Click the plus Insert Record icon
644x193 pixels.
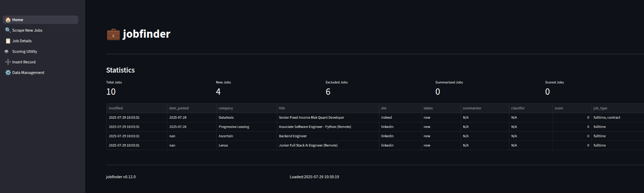point(8,62)
